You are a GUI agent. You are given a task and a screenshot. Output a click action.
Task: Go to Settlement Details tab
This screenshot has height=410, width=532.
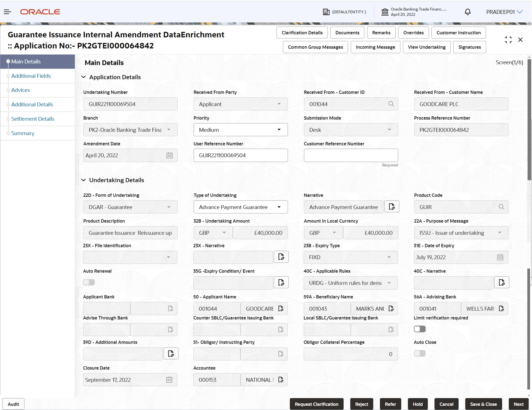tap(33, 119)
